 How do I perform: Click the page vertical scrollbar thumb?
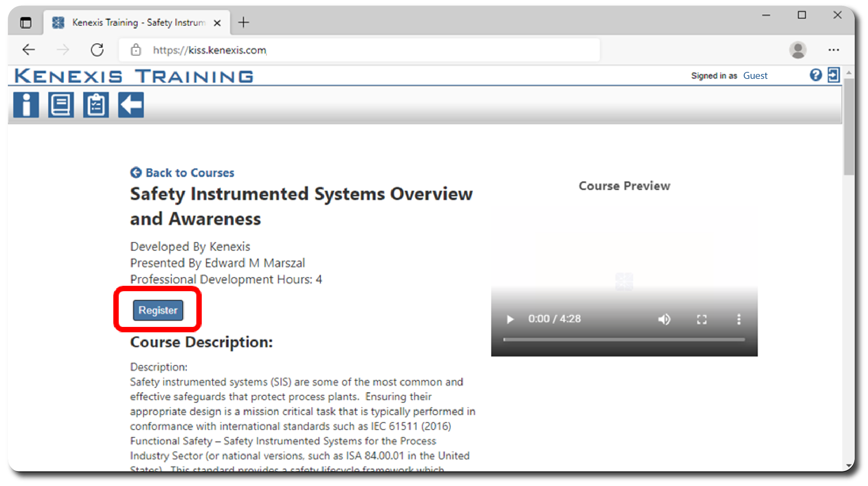click(x=849, y=127)
